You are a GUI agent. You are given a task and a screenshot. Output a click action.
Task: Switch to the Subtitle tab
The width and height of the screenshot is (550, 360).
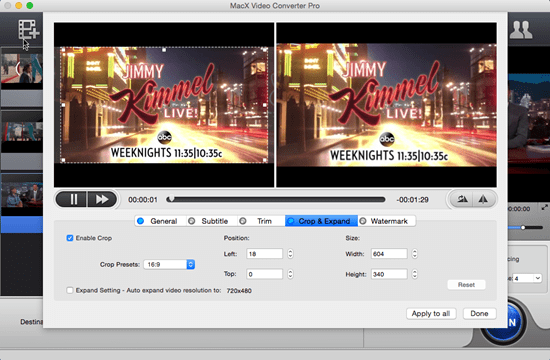click(211, 221)
